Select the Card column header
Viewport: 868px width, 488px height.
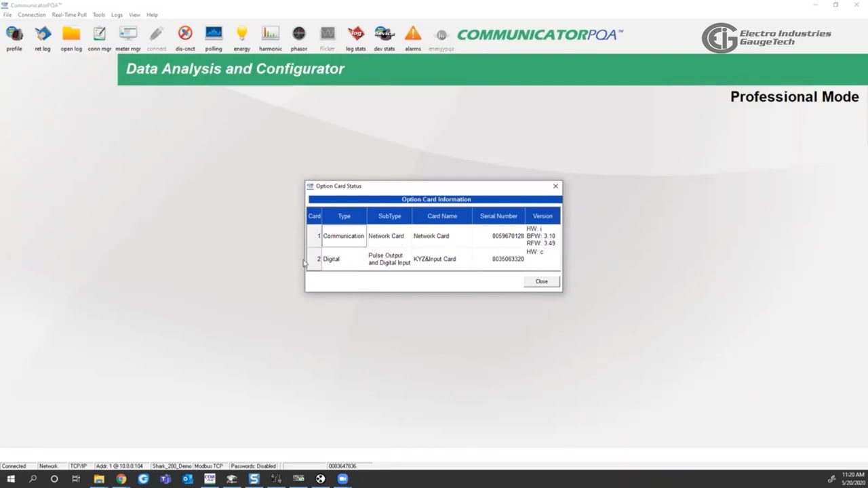(314, 216)
